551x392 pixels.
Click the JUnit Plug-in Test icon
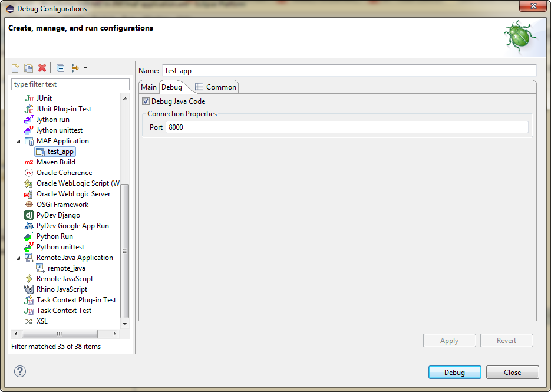click(29, 109)
